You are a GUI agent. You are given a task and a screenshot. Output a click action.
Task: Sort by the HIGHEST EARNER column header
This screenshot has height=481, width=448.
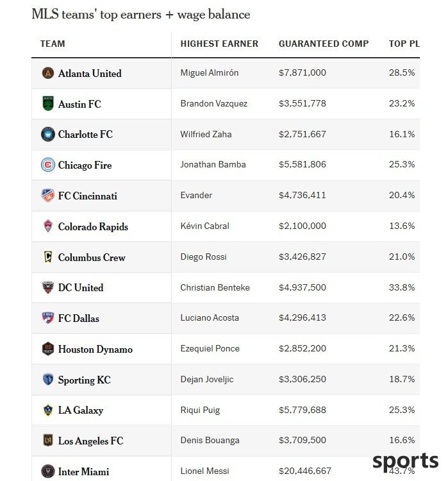pyautogui.click(x=219, y=44)
